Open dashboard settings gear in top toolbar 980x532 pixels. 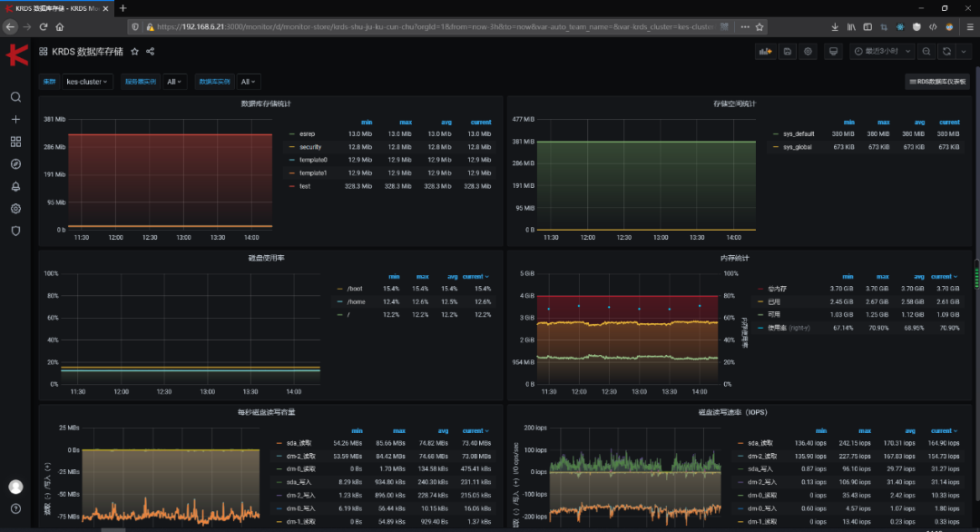coord(808,51)
